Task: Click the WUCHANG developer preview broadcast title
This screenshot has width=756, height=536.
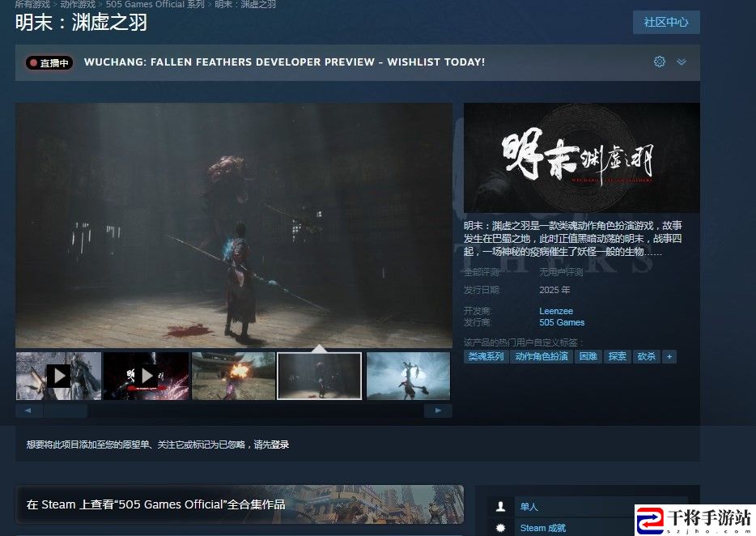Action: point(284,62)
